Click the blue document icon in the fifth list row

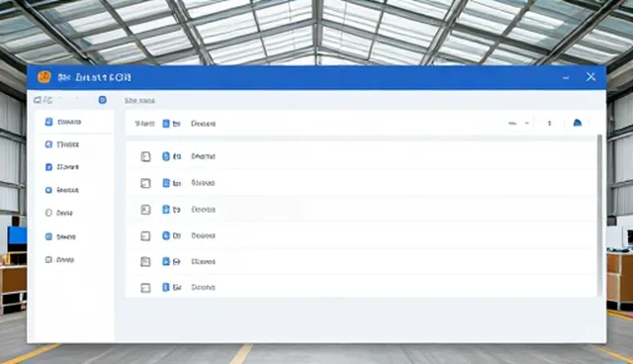(x=166, y=261)
